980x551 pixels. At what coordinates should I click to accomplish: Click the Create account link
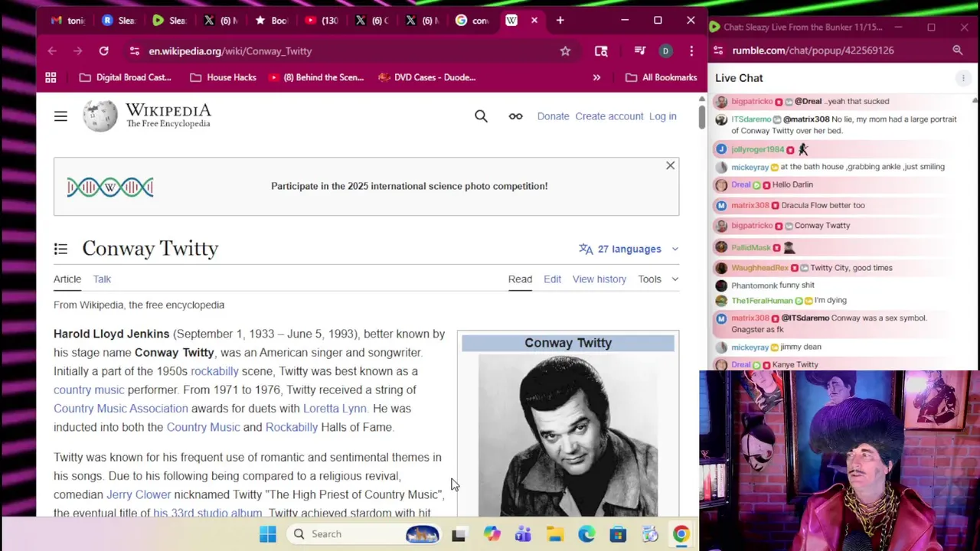pos(609,116)
